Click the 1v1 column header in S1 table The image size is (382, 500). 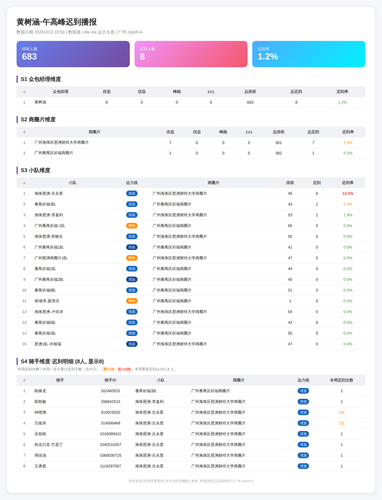[211, 92]
